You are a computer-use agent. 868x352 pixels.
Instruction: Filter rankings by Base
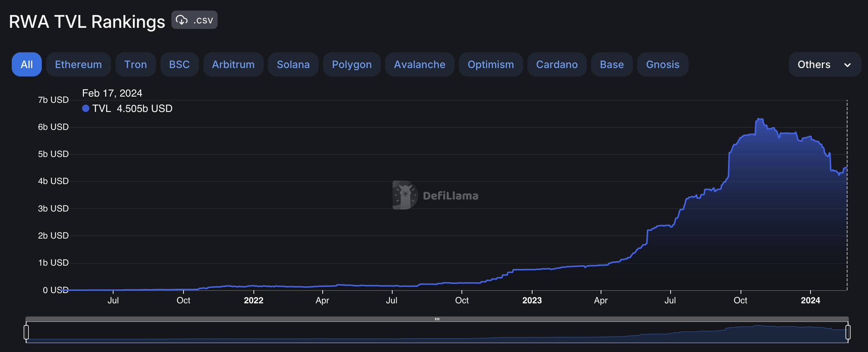coord(612,64)
